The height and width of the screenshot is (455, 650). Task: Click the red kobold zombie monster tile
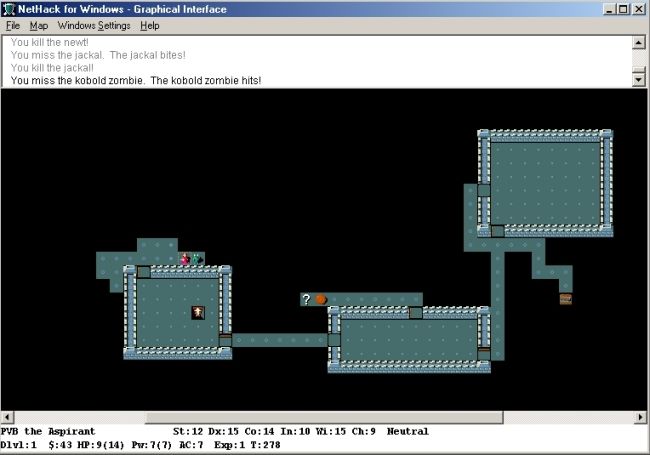(185, 259)
